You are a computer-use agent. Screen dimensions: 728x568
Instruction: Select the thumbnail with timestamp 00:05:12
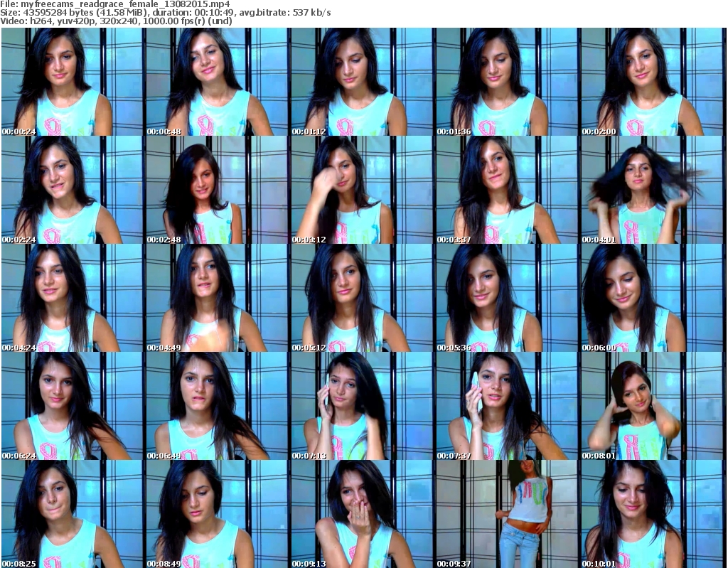coord(363,298)
